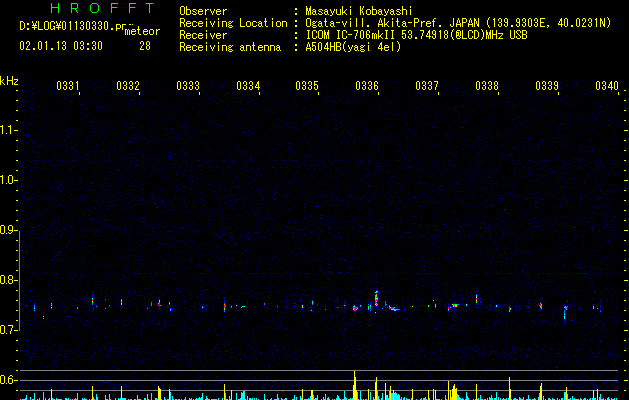Click the meteor count 28
Screen dimensions: 629x400
145,46
